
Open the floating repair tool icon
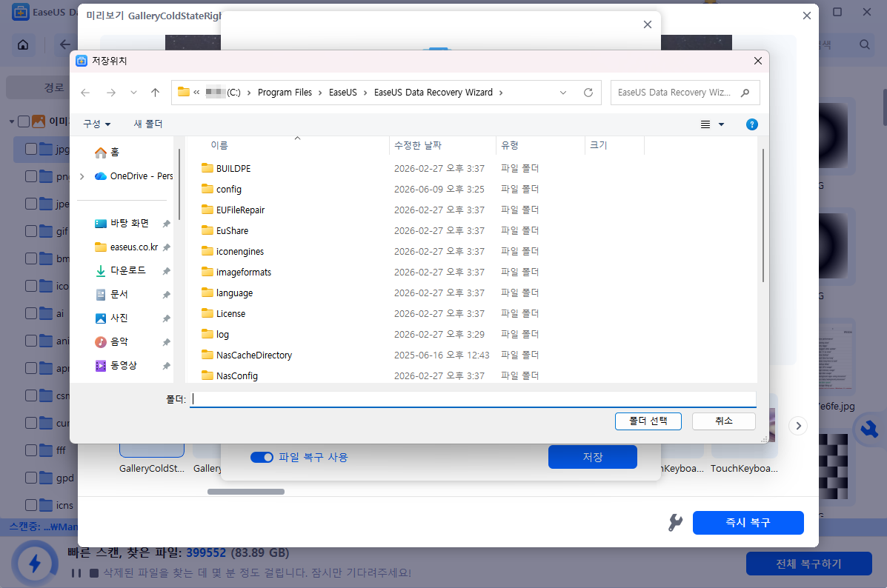(869, 430)
